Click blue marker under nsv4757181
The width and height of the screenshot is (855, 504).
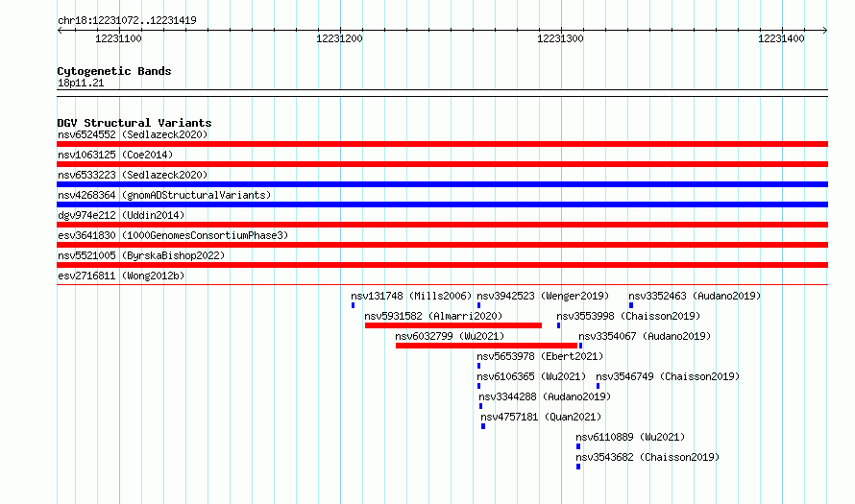pos(483,426)
